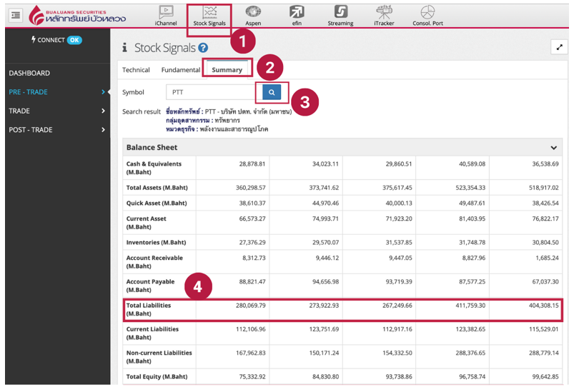Click the Search result label
This screenshot has width=574, height=392.
[142, 111]
